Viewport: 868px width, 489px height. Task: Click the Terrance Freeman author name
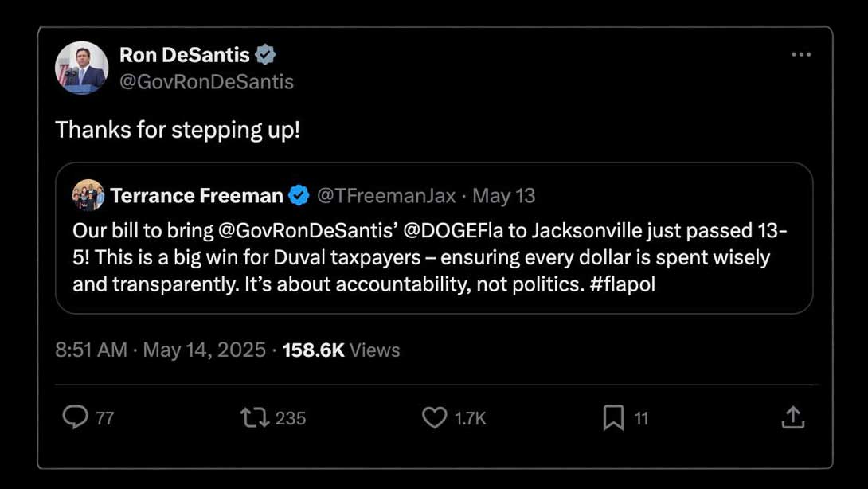[197, 196]
